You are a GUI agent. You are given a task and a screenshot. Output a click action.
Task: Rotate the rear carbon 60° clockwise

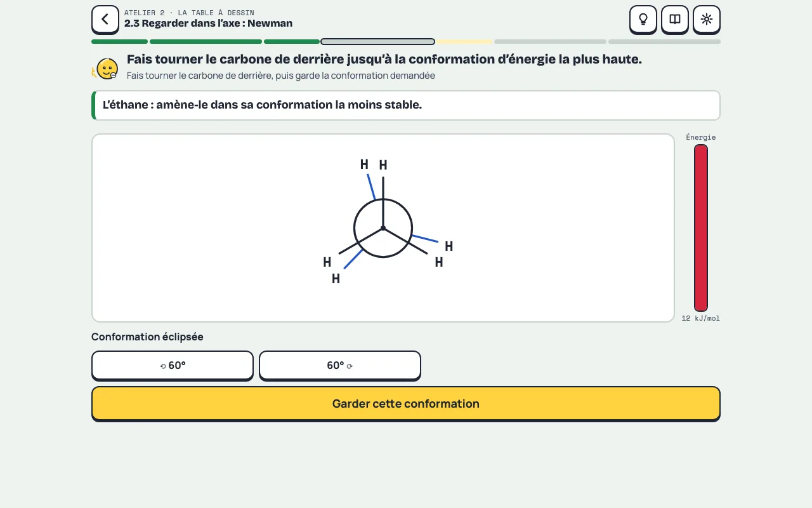[x=340, y=366]
